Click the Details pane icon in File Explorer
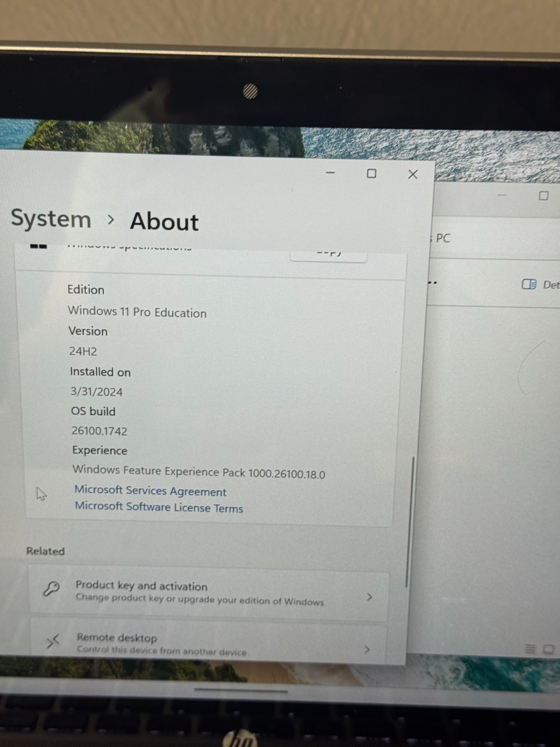 (x=529, y=284)
